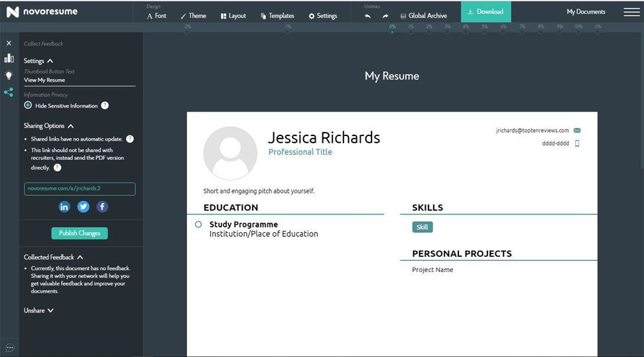Click help icon beside automatic update note
The image size is (644, 357).
(x=130, y=139)
